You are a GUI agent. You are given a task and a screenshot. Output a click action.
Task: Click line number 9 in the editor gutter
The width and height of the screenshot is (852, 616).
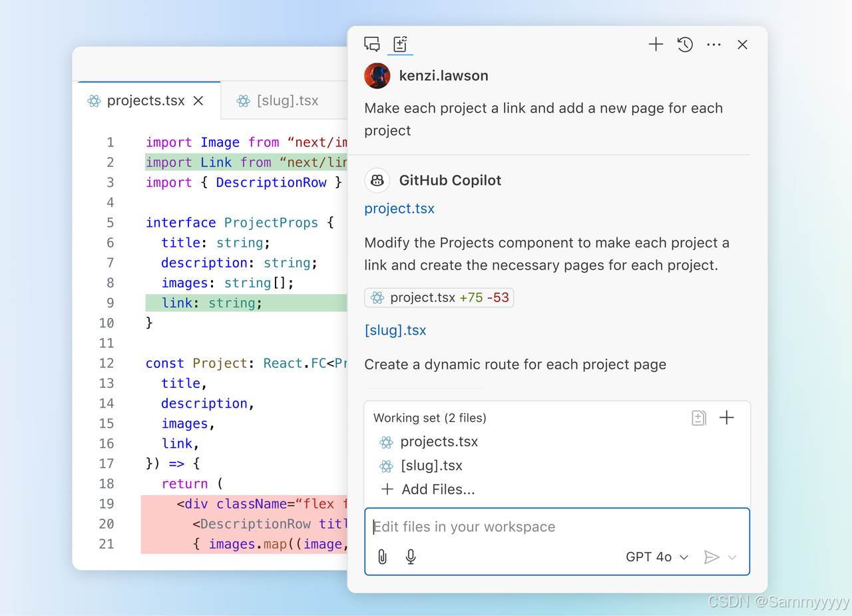tap(110, 303)
